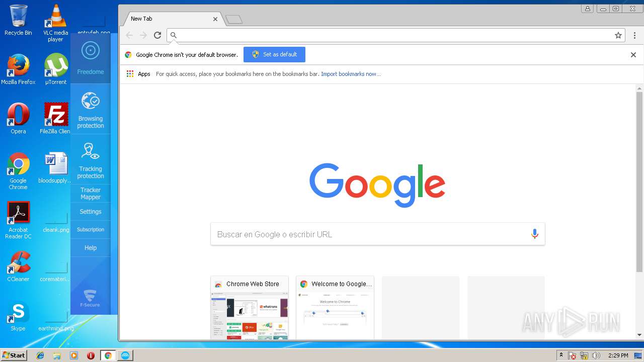This screenshot has width=644, height=362.
Task: Start voice search with microphone icon
Action: tap(534, 234)
